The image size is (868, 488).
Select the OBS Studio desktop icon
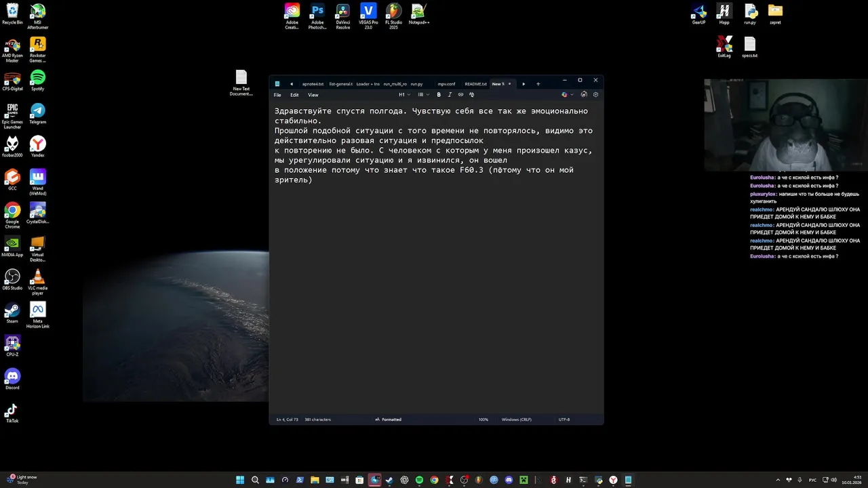pyautogui.click(x=12, y=280)
